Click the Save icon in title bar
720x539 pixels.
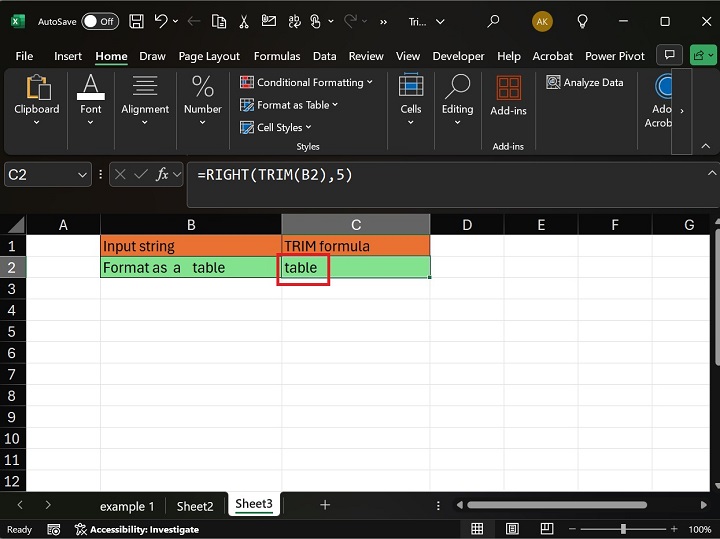(x=136, y=21)
